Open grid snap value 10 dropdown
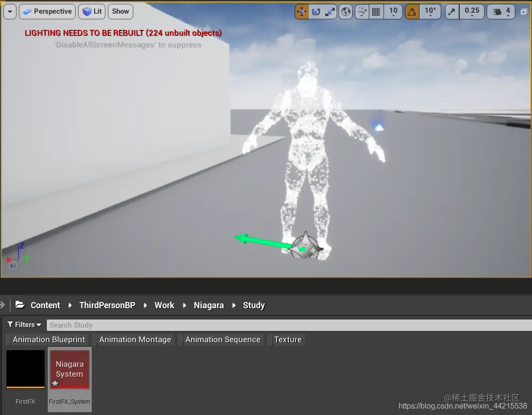The width and height of the screenshot is (532, 415). 393,12
